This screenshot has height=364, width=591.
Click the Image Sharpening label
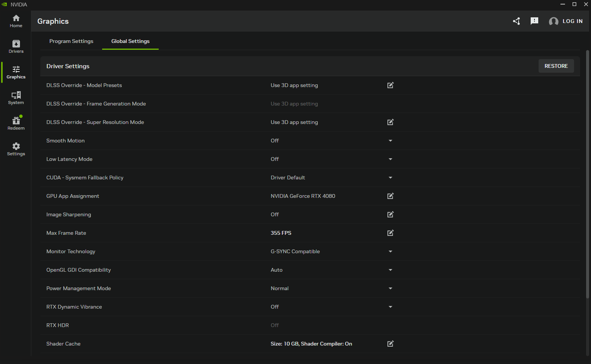coord(69,214)
